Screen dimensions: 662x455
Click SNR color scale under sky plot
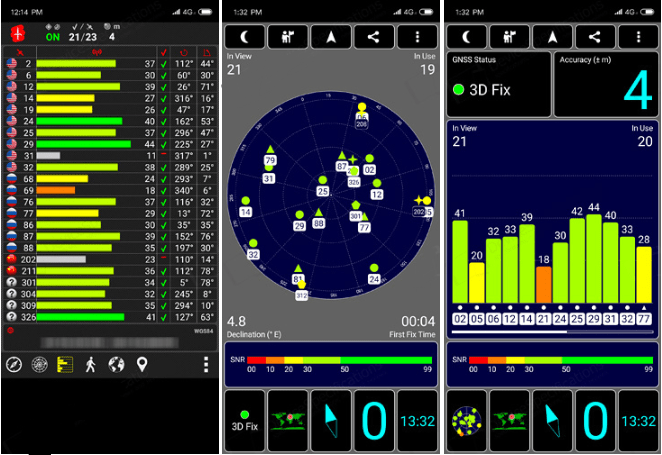tap(330, 364)
